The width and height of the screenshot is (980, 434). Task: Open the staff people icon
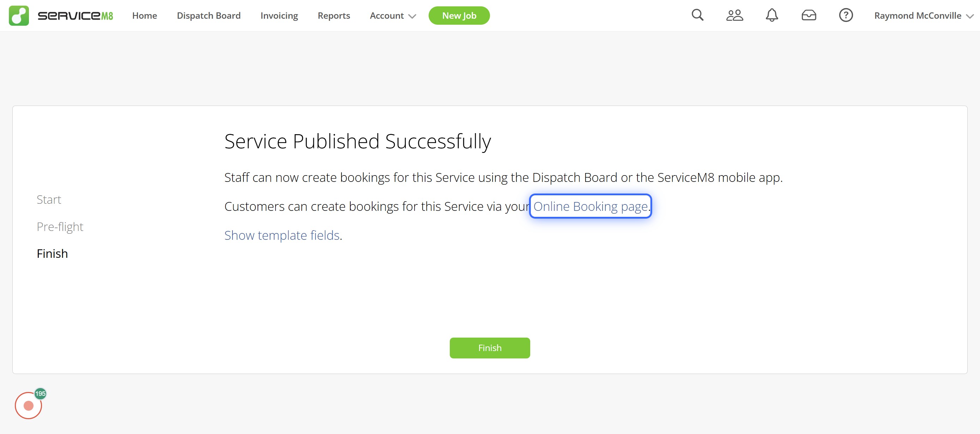[x=734, y=15]
